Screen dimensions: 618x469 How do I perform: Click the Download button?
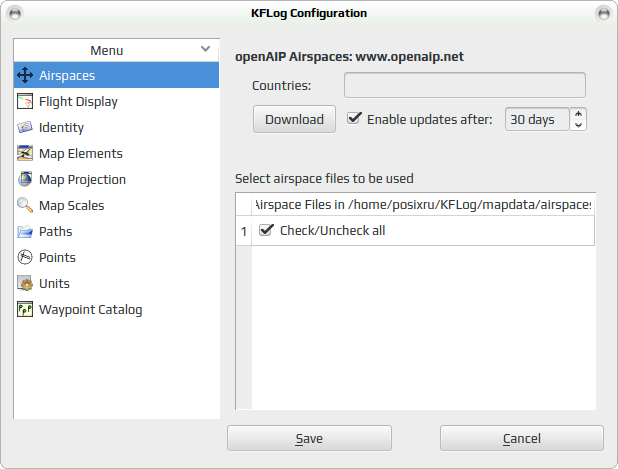(x=294, y=119)
